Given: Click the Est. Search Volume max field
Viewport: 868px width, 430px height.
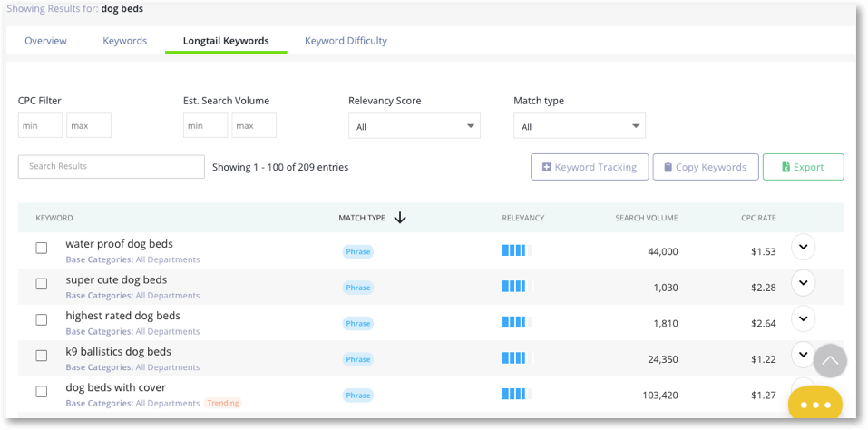Looking at the screenshot, I should coord(254,125).
